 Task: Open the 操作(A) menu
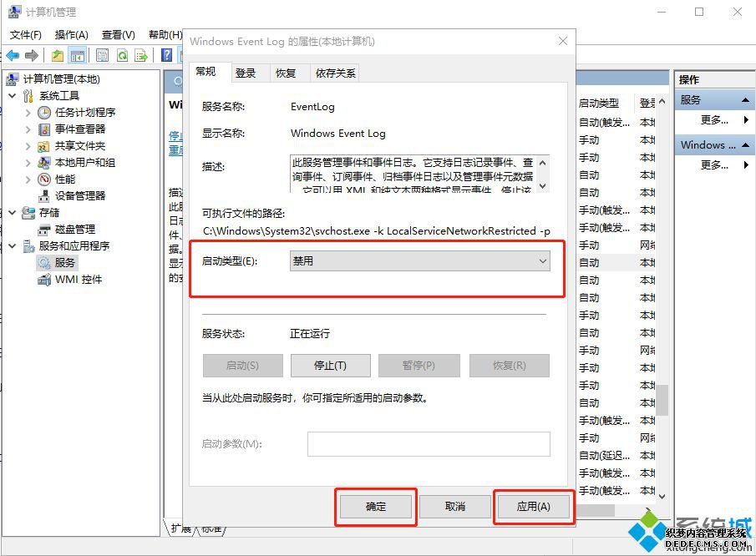tap(71, 35)
